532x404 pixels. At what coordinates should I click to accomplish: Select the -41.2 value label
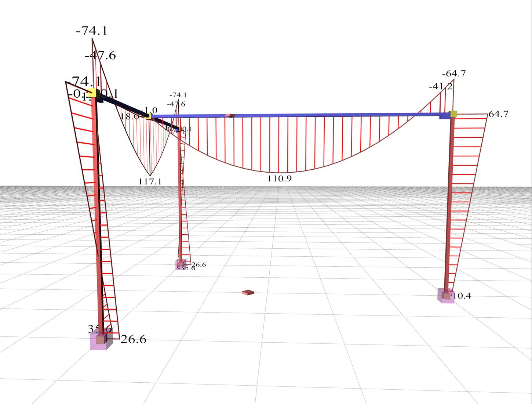[x=440, y=87]
